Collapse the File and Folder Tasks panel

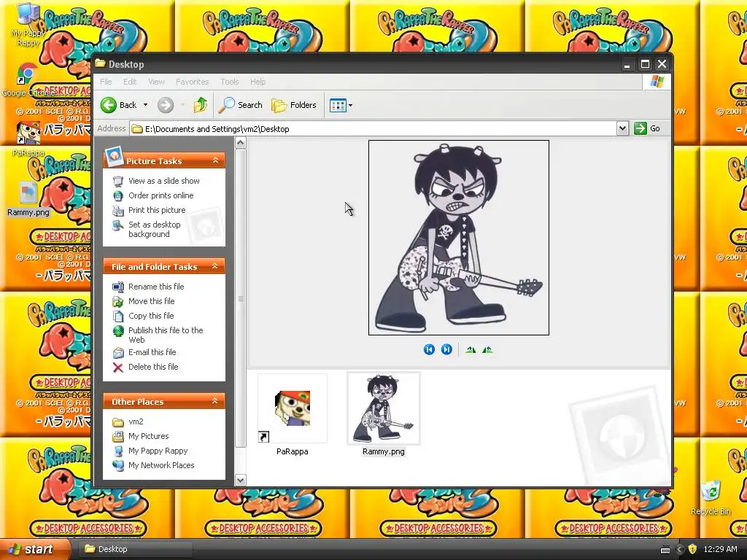[215, 266]
